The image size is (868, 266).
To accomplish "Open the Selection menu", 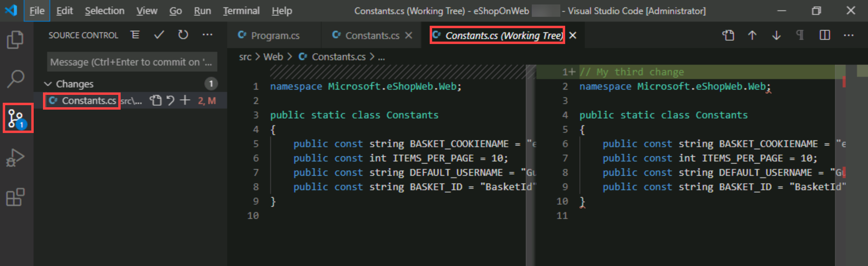I will (105, 11).
